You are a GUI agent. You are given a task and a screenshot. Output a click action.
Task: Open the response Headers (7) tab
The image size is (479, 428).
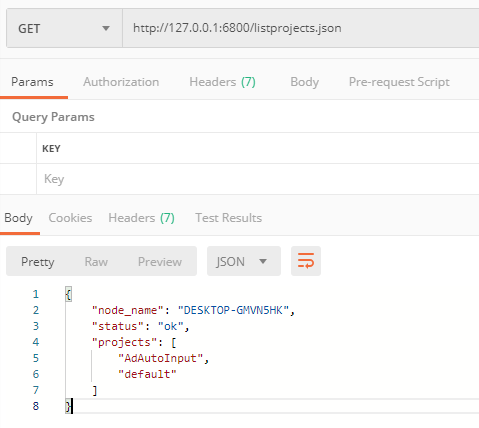coord(141,218)
